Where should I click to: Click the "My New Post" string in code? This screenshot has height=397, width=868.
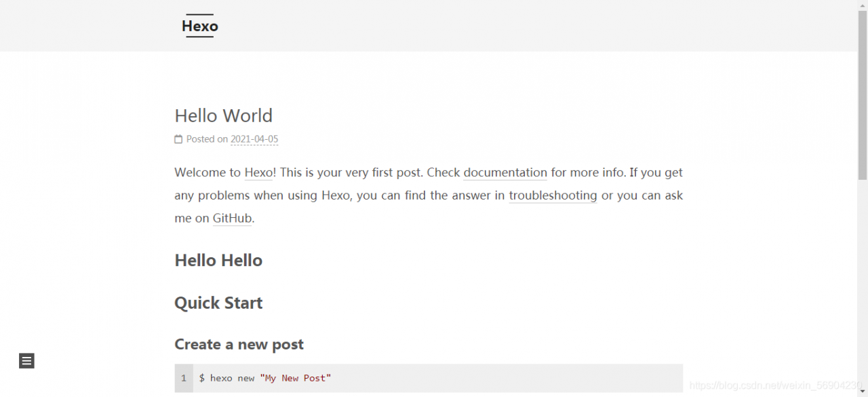tap(296, 378)
